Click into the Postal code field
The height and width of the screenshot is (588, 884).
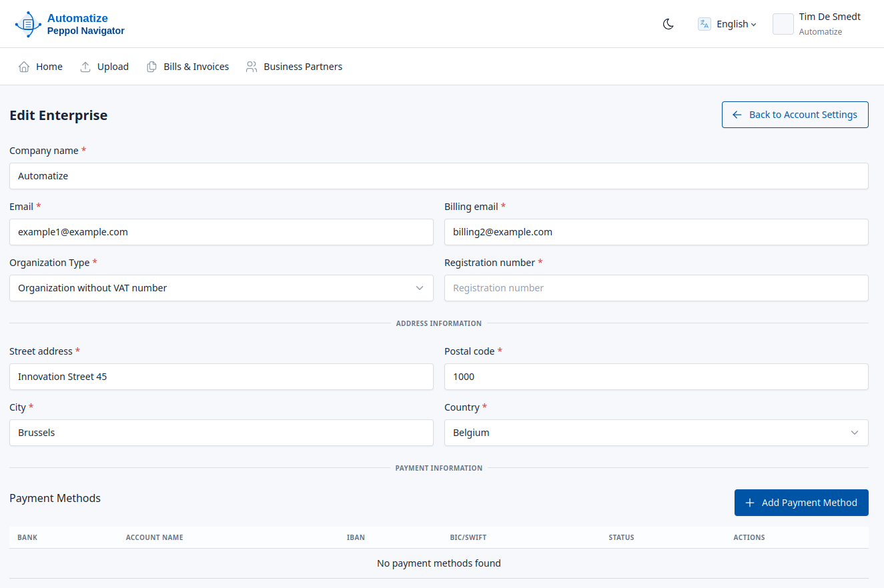pyautogui.click(x=656, y=377)
